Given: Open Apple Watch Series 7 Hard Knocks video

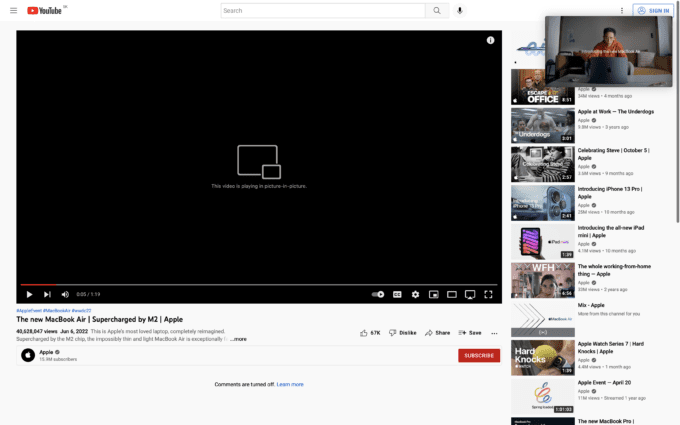Looking at the screenshot, I should point(611,347).
